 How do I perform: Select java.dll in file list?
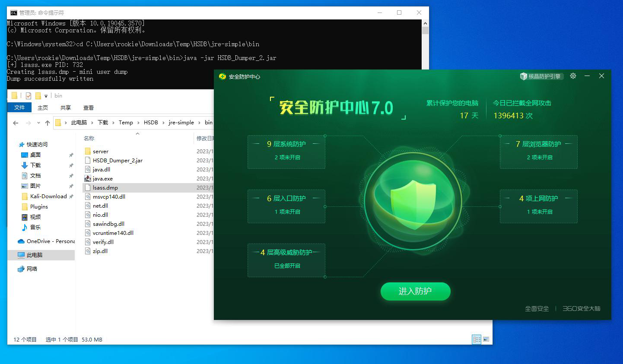tap(102, 169)
